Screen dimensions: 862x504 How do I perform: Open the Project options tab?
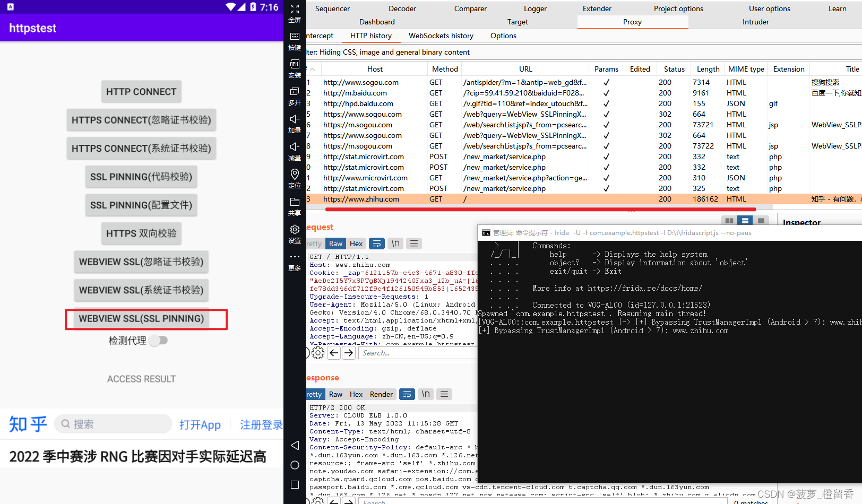pos(678,8)
